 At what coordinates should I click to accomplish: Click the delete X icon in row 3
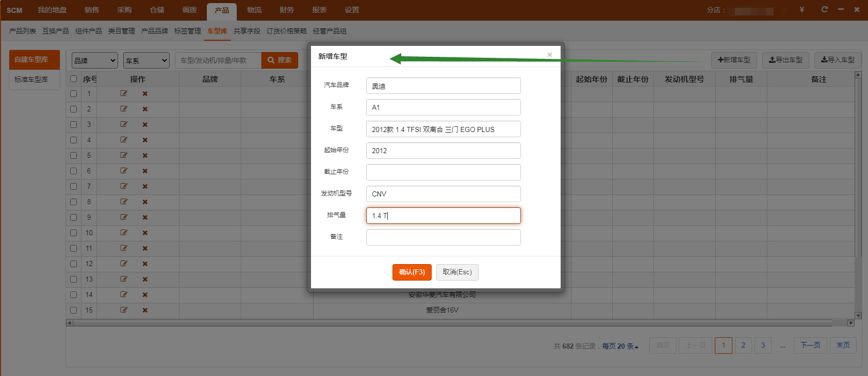pyautogui.click(x=145, y=124)
